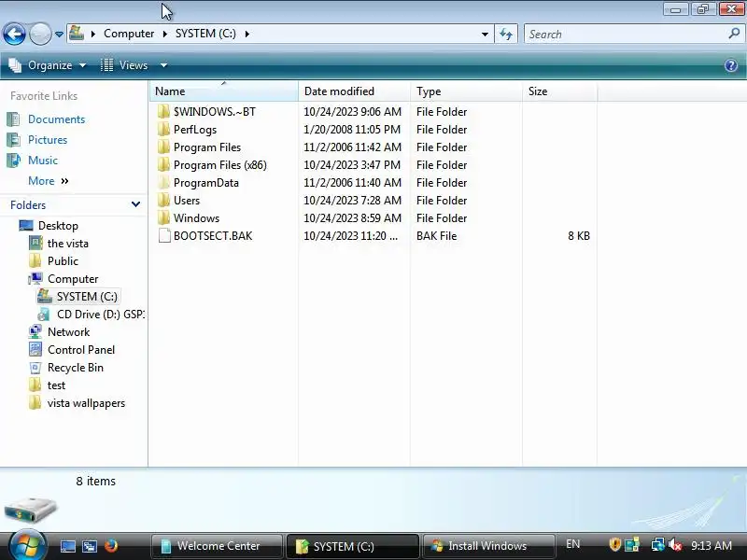This screenshot has width=747, height=560.
Task: Click the 1/20/2008 11:05 PM date cell
Action: click(x=352, y=129)
